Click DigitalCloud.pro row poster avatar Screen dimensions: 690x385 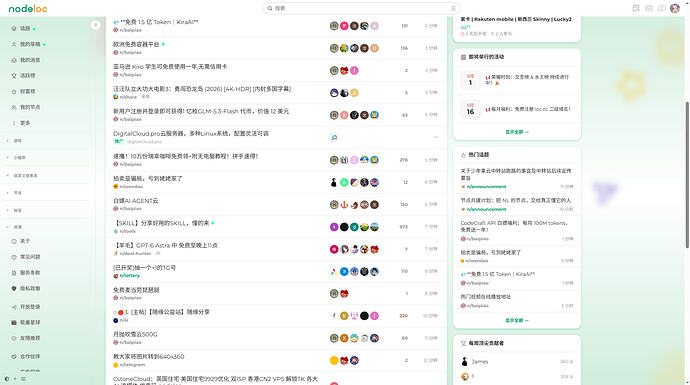tap(334, 138)
